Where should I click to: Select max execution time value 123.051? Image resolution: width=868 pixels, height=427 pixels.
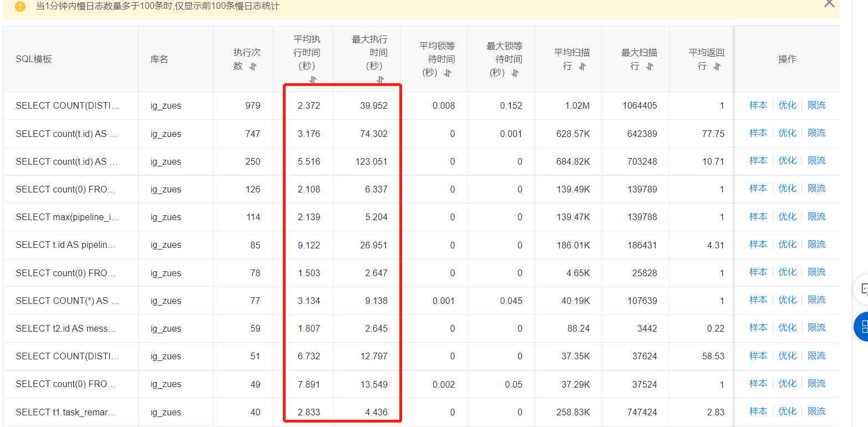372,161
